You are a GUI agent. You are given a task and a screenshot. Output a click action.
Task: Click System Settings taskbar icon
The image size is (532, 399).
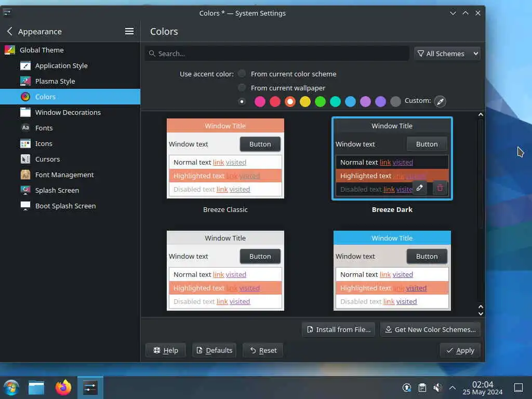[90, 388]
